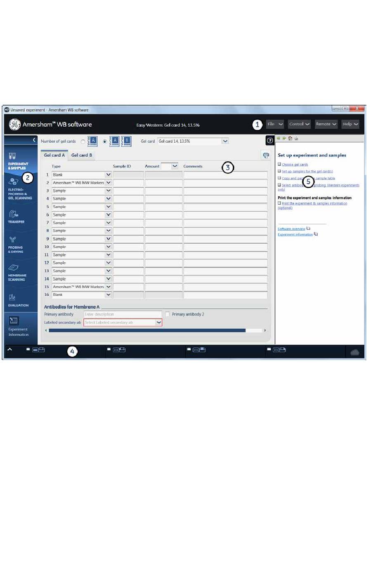The width and height of the screenshot is (392, 575).
Task: Open the Probing & Drying step
Action: tap(13, 240)
